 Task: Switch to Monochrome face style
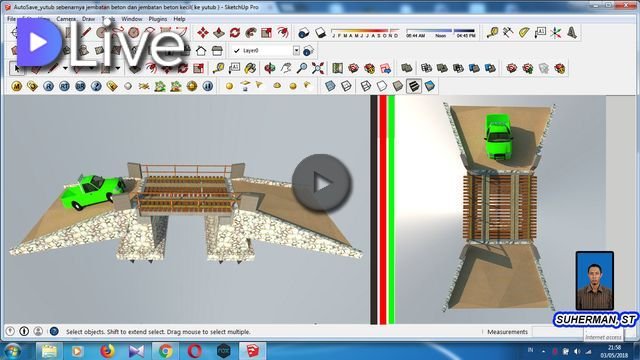pyautogui.click(x=430, y=86)
